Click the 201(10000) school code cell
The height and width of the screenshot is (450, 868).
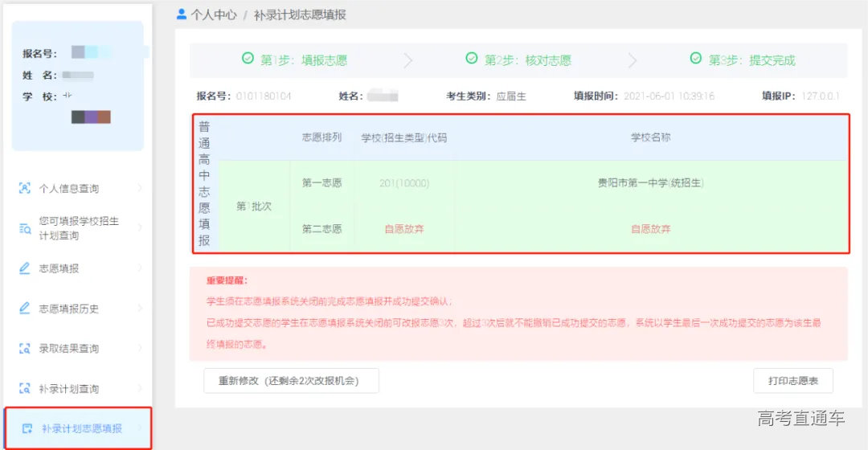404,182
